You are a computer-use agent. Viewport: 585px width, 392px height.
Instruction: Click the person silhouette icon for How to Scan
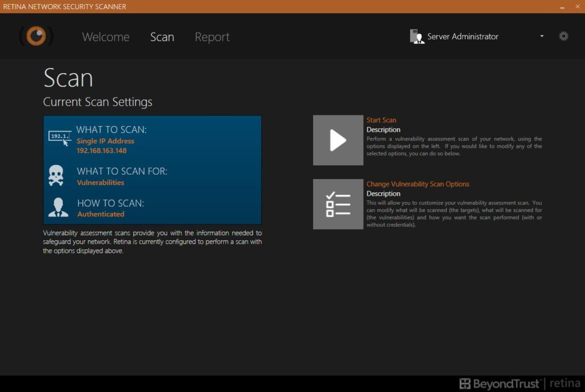tap(58, 207)
